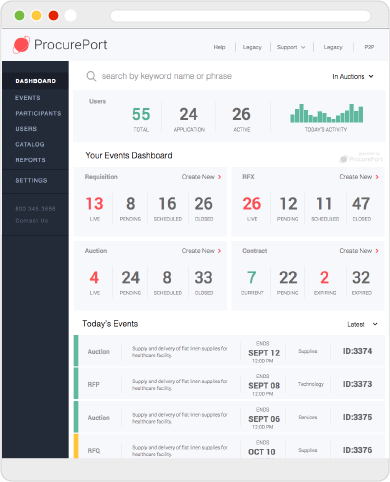
Task: Click the search magnifier icon
Action: point(91,76)
